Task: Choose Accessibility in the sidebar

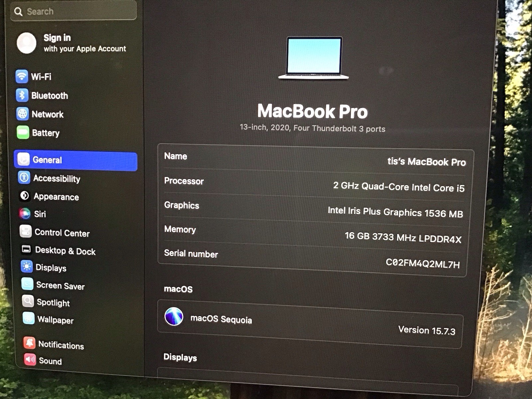Action: 57,179
